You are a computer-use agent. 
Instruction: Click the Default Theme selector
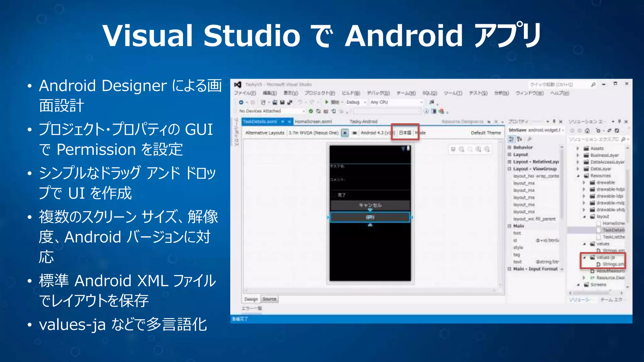tap(486, 133)
